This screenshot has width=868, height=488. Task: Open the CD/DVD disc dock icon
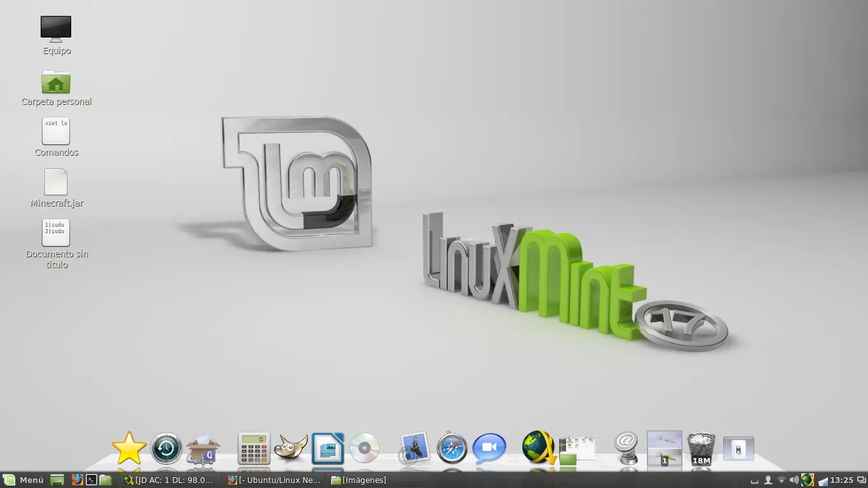point(365,449)
